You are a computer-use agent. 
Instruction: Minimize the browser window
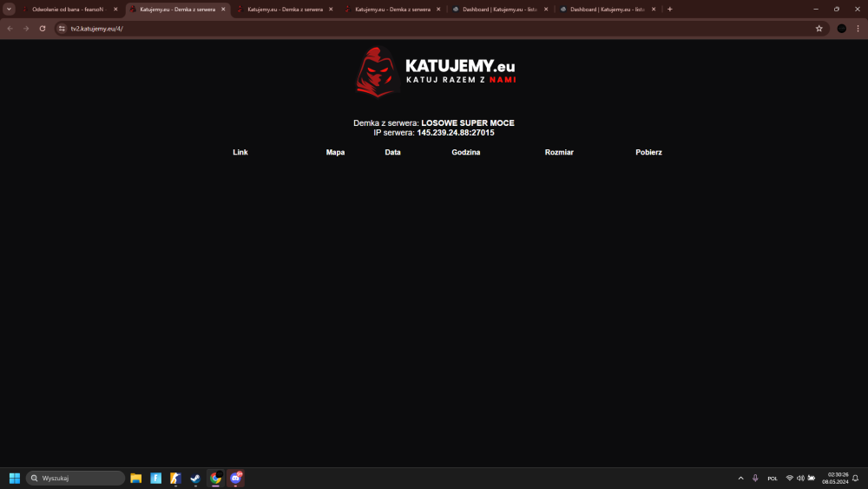(x=815, y=9)
